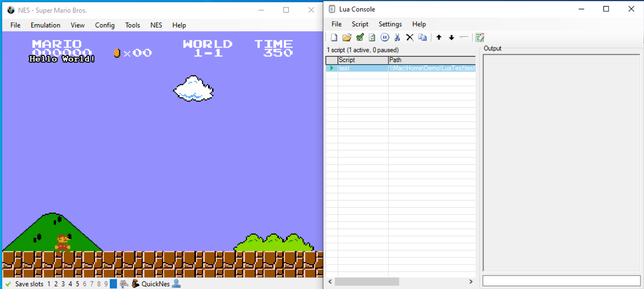Select save slot 6

85,284
